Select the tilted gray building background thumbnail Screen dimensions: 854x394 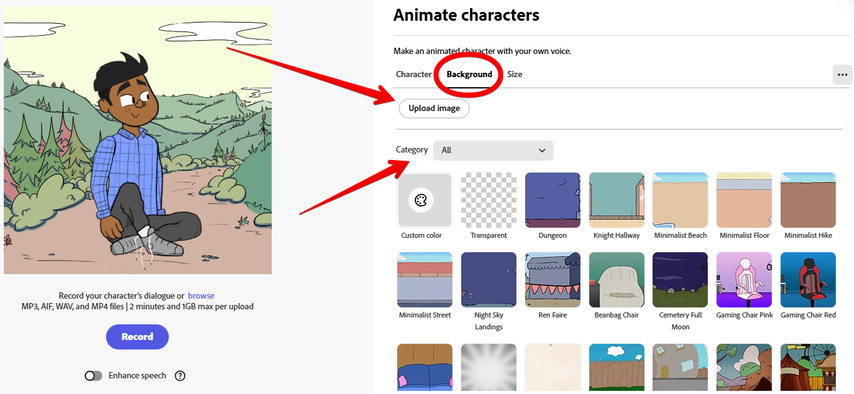coord(680,368)
